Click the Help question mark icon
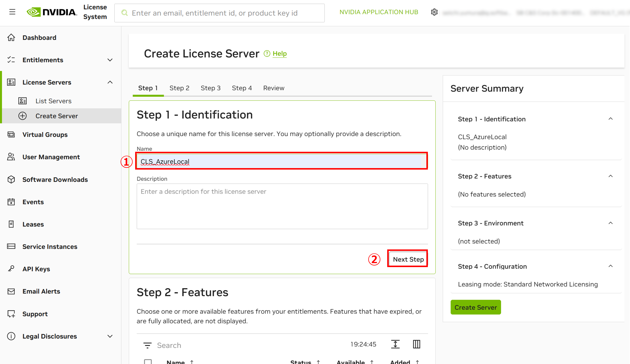Image resolution: width=630 pixels, height=364 pixels. tap(267, 54)
